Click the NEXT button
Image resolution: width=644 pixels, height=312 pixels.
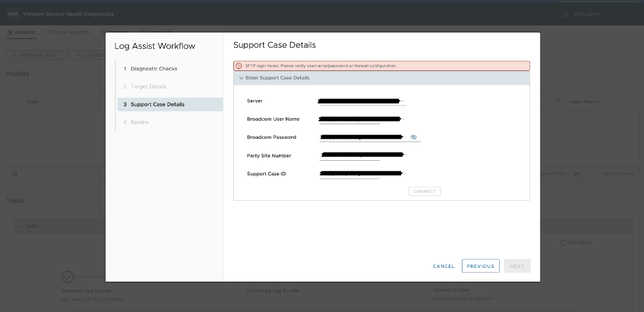517,266
